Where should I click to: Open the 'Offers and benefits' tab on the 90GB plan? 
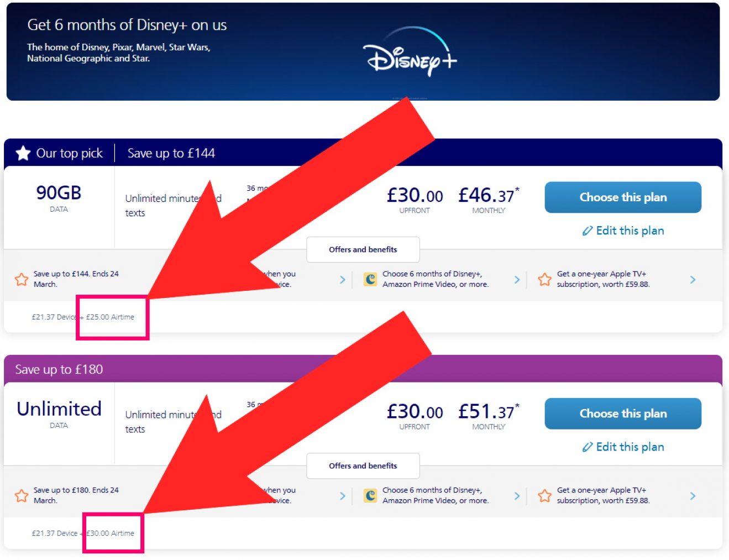tap(363, 249)
